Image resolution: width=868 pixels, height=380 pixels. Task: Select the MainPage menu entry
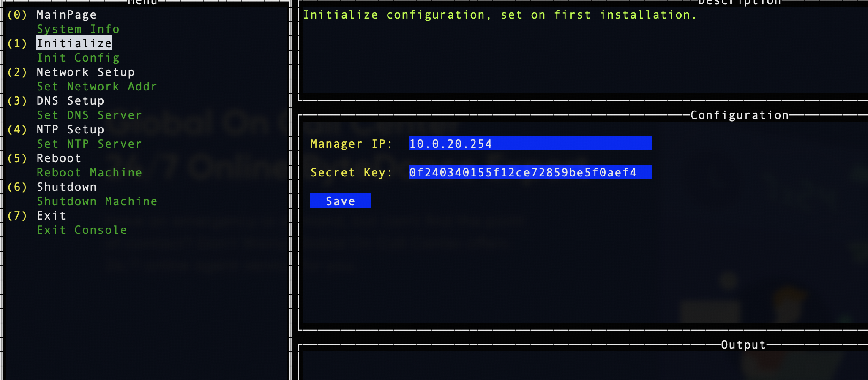[x=66, y=15]
